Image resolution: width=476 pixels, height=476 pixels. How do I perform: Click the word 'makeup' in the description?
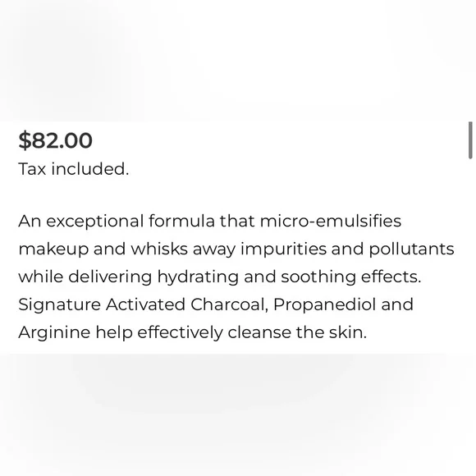(x=53, y=249)
